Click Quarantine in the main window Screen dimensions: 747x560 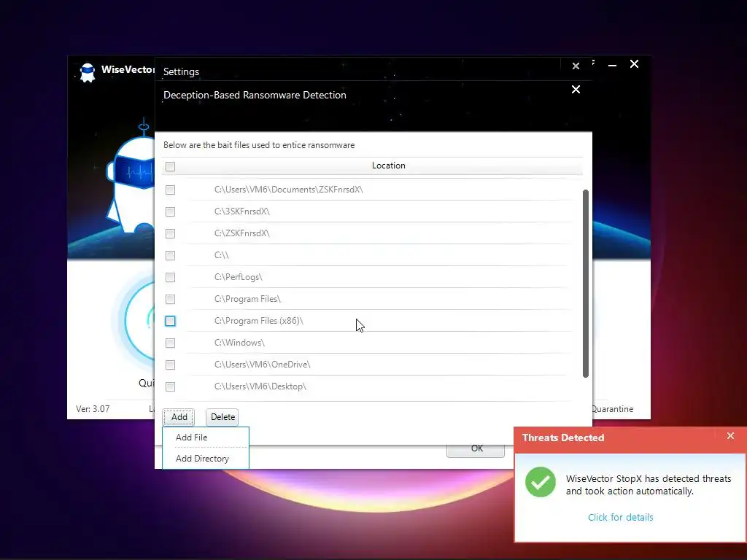click(613, 409)
